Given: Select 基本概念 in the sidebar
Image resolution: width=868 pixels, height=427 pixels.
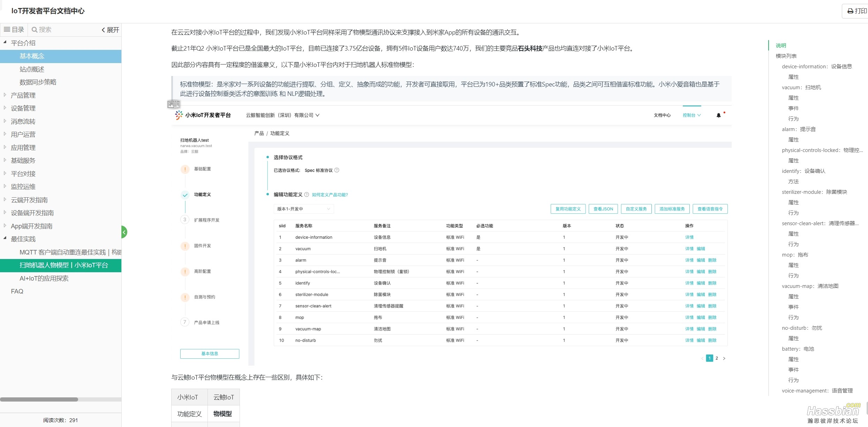Looking at the screenshot, I should (61, 56).
